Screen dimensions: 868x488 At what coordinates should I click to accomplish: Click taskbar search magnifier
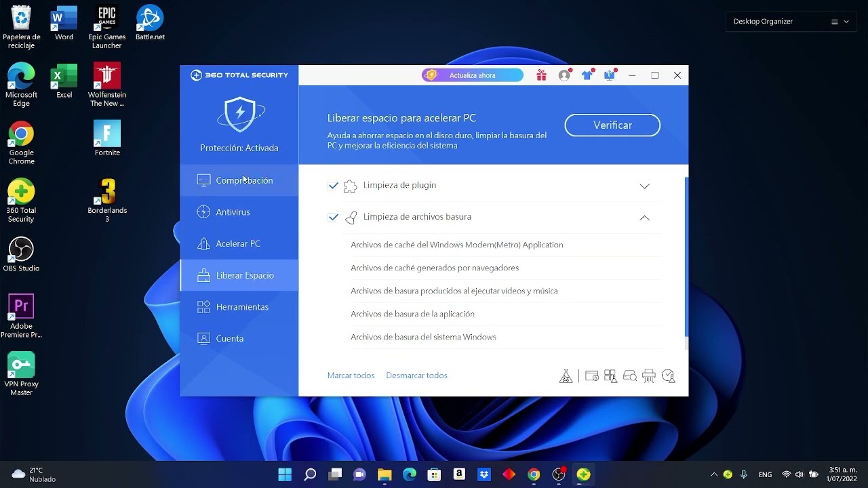310,474
